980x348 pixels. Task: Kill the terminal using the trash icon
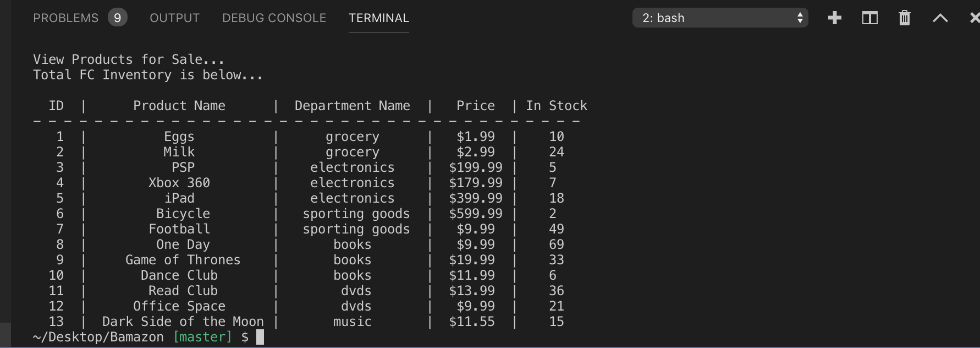tap(905, 18)
